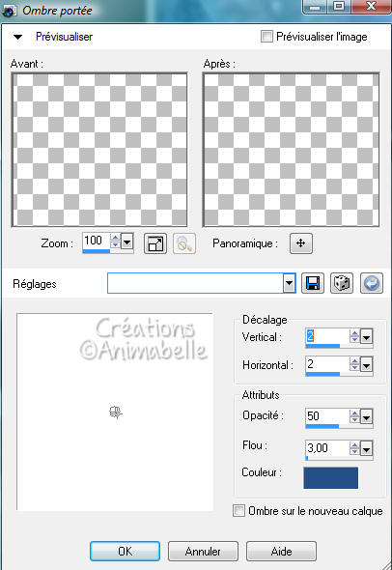Click into the Flou value field

[x=326, y=448]
